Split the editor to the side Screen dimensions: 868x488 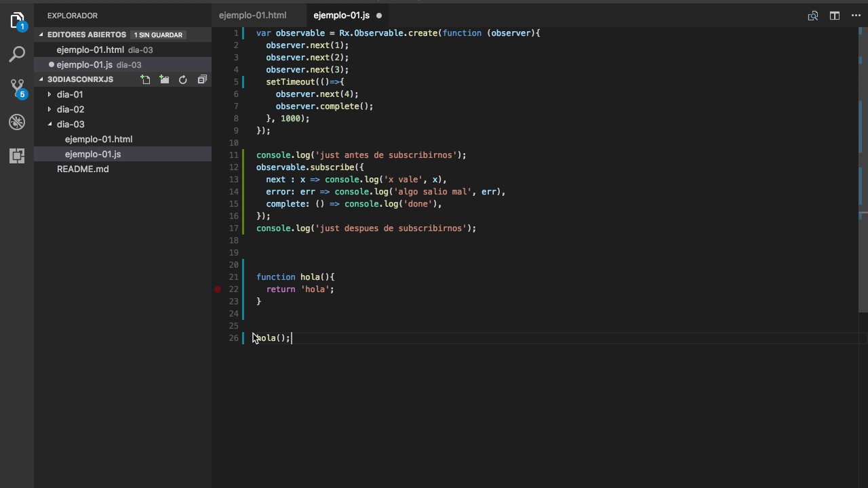pos(835,16)
